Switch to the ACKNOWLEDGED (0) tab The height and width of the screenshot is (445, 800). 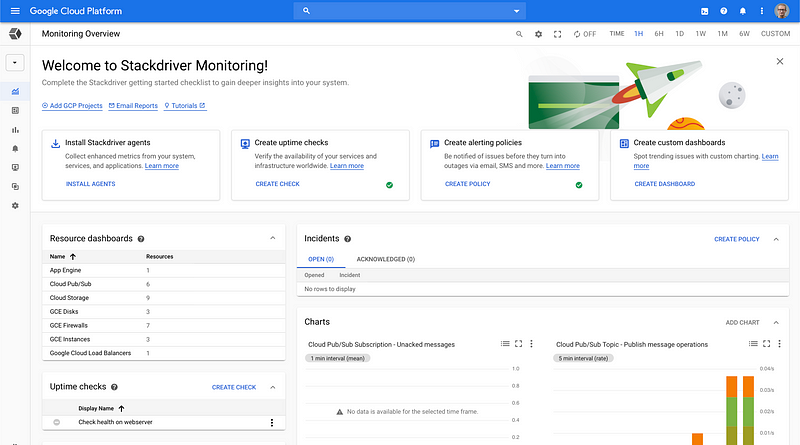coord(386,259)
